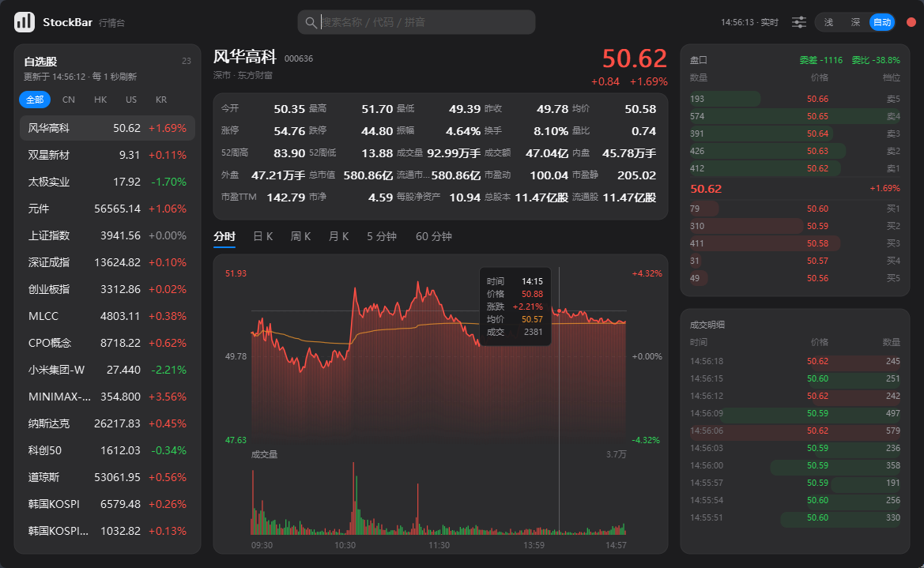Select MLCC in the watchlist
Screen dimensions: 924x568
click(x=107, y=316)
